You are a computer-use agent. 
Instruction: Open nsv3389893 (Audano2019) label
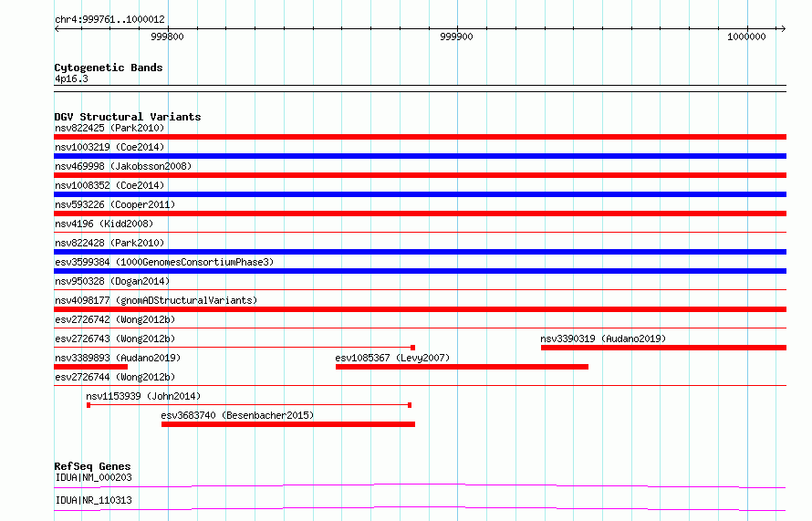click(x=118, y=358)
